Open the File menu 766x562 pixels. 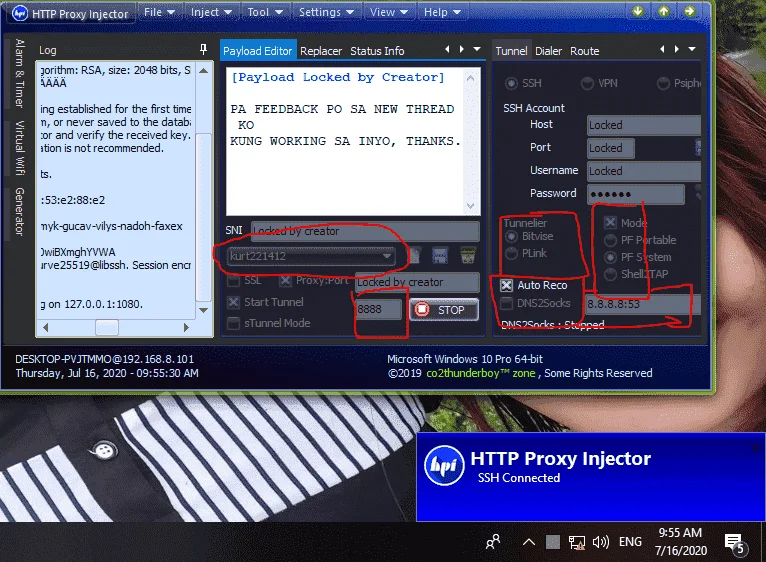[x=159, y=12]
